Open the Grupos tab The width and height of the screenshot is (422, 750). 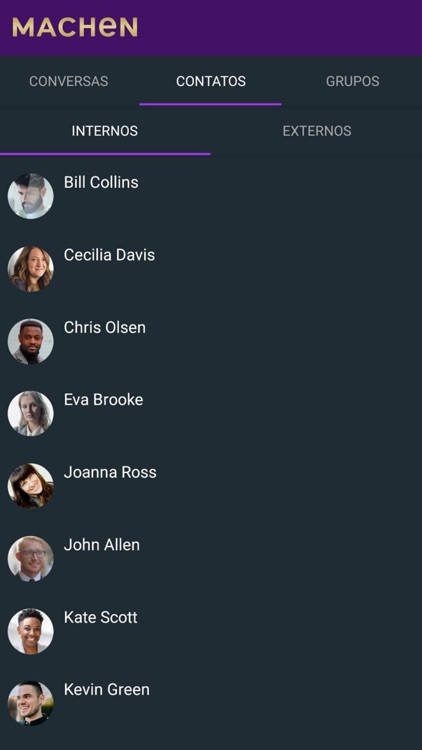coord(353,81)
